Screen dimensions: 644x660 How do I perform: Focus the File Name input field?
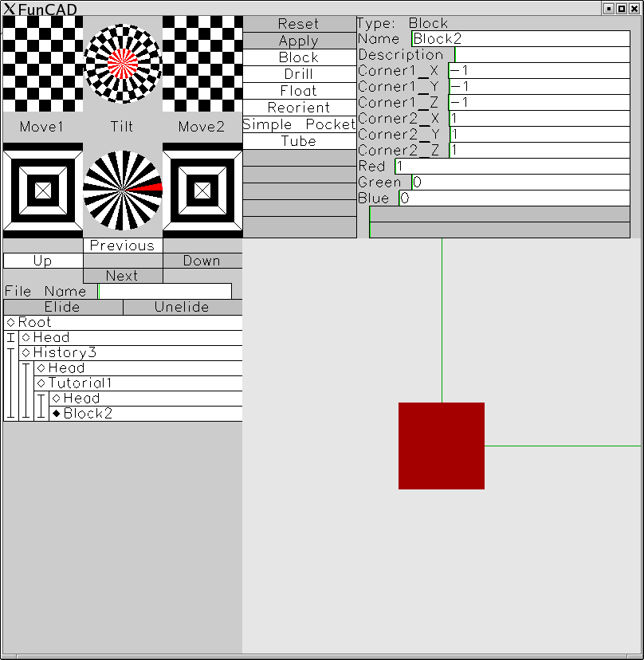coord(164,291)
